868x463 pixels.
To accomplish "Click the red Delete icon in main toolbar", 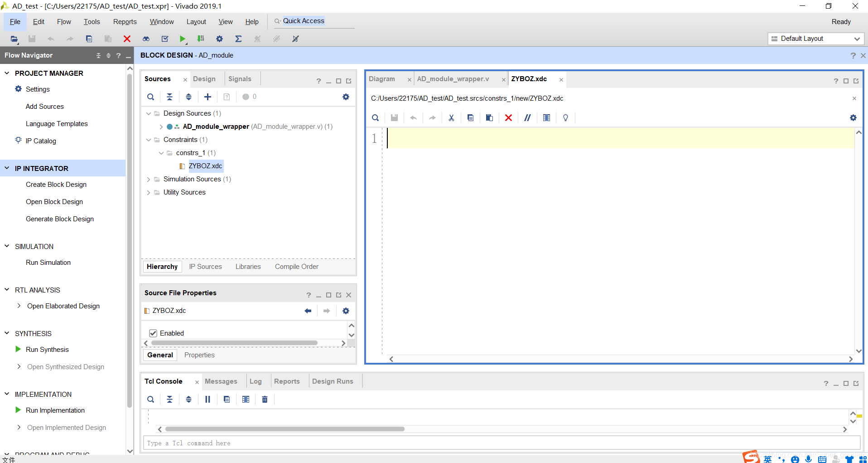I will (x=127, y=39).
